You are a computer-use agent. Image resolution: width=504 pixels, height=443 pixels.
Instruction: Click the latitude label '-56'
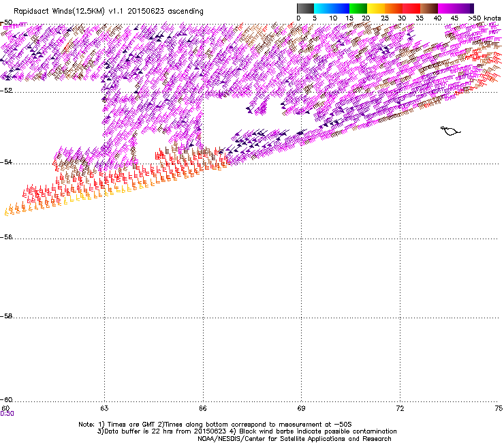tap(6, 237)
